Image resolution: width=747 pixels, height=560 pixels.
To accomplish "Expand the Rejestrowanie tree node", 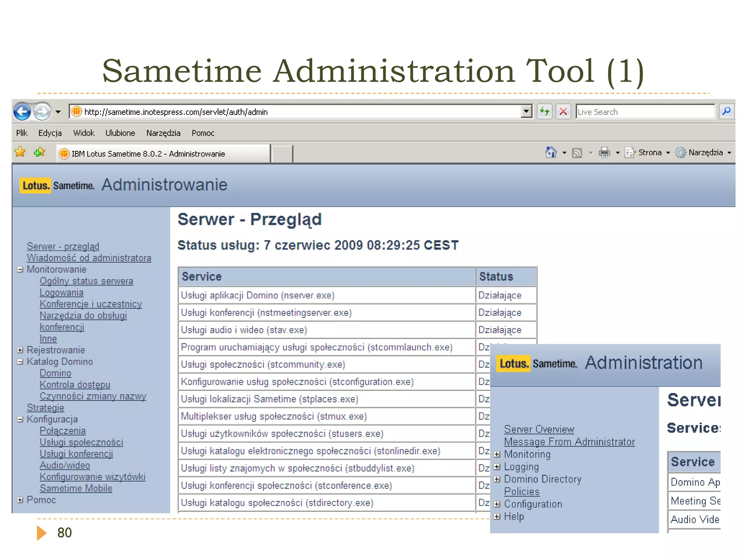I will [x=20, y=350].
